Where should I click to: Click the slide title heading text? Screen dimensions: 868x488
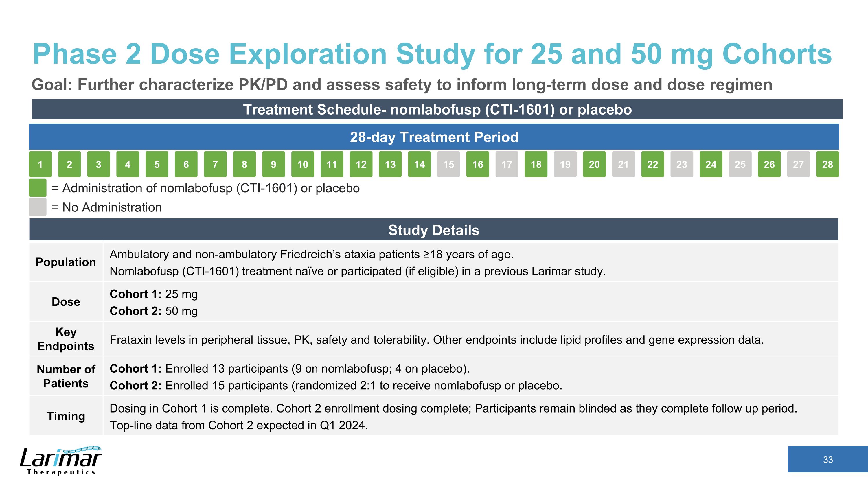[x=432, y=54]
